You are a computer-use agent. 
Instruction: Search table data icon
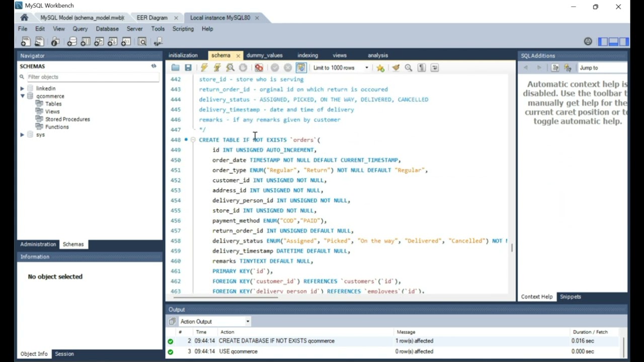point(142,42)
